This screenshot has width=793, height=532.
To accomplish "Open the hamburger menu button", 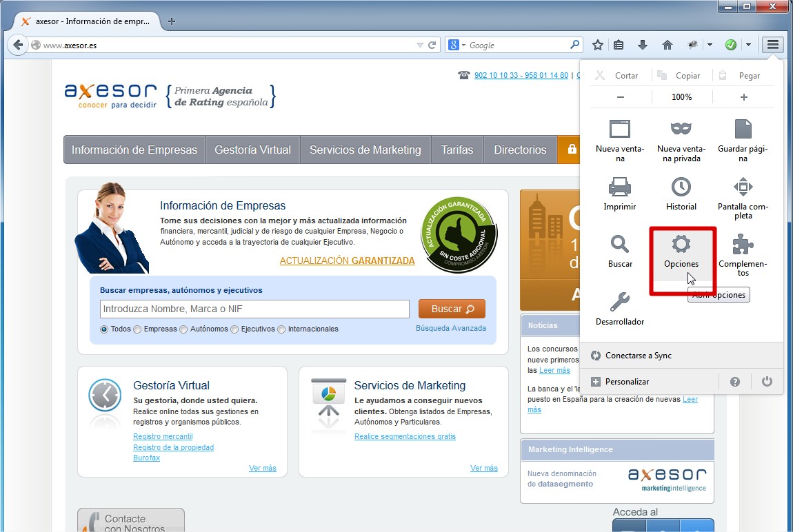I will point(773,45).
